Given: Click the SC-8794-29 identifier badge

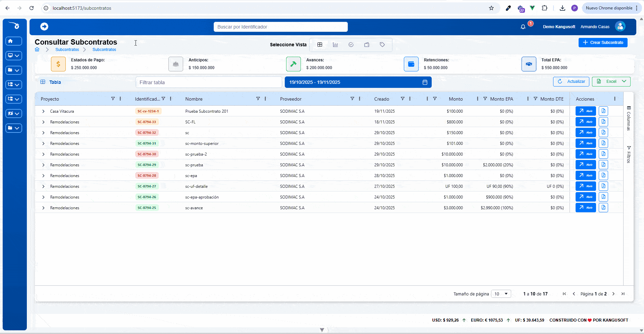Looking at the screenshot, I should pyautogui.click(x=147, y=165).
